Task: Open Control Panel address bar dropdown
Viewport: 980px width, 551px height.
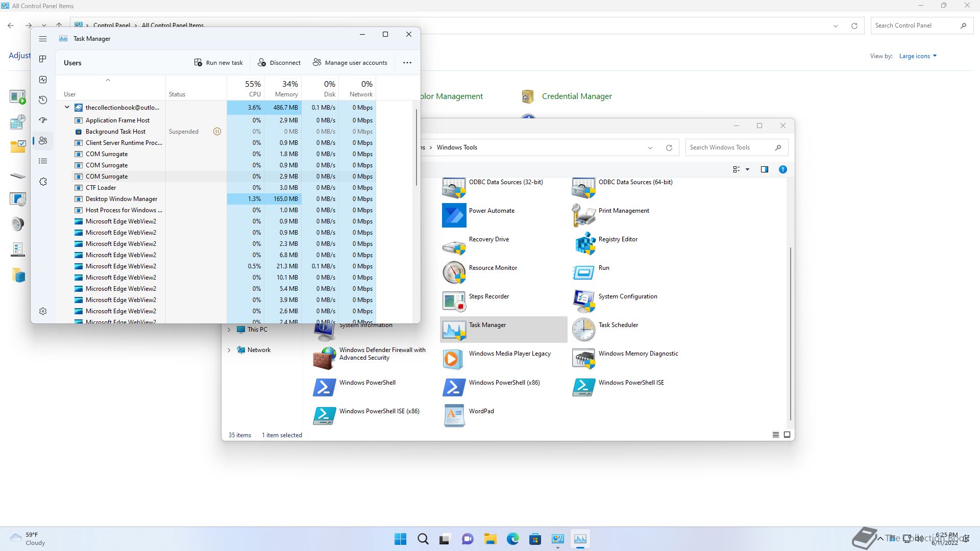Action: pyautogui.click(x=836, y=26)
